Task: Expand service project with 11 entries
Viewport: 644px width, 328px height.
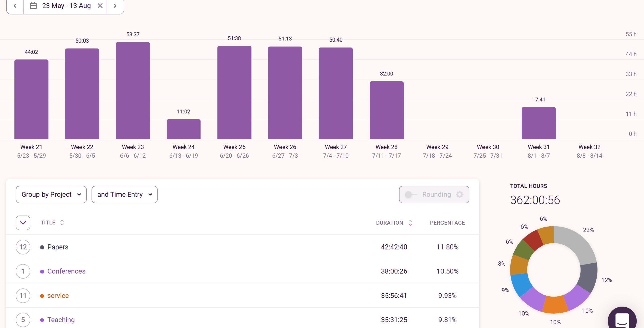Action: [23, 296]
